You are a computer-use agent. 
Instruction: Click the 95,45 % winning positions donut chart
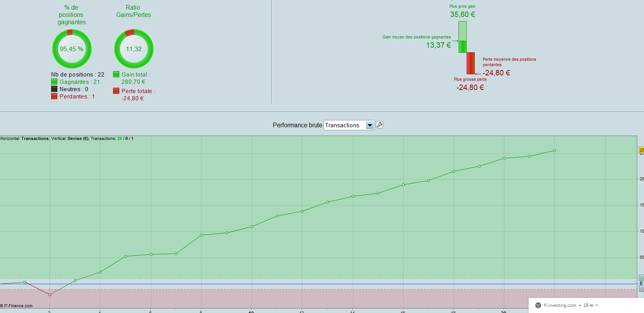point(72,49)
